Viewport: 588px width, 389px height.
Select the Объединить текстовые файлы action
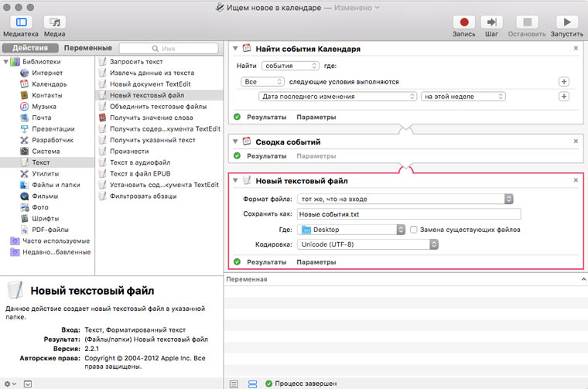point(158,107)
